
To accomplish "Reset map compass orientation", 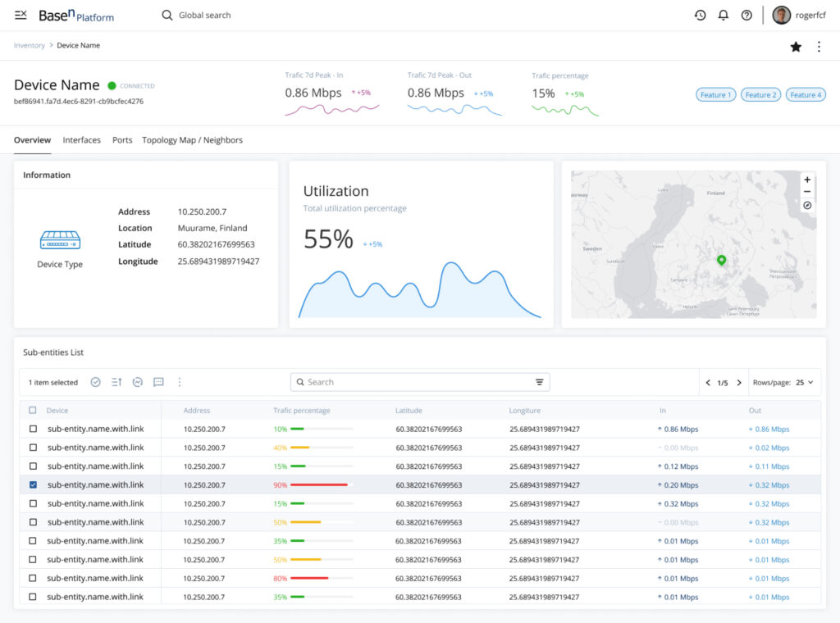I will pos(807,205).
